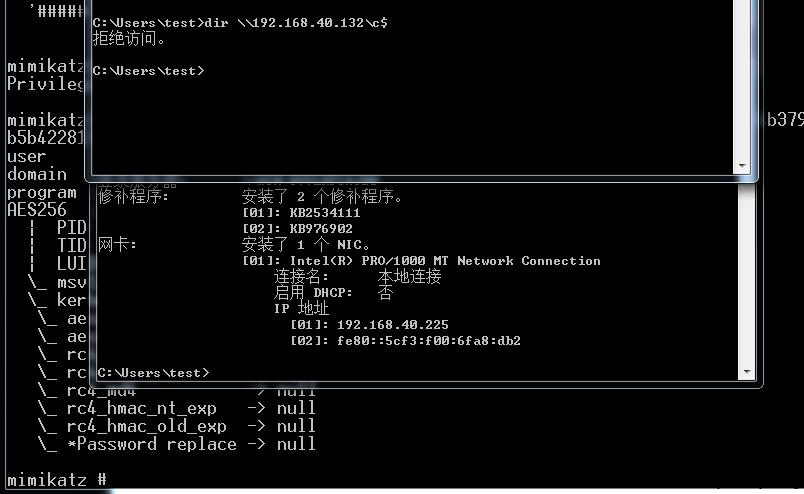This screenshot has width=804, height=494.
Task: Click the C:\Users\test> prompt below IP addresses
Action: point(153,373)
